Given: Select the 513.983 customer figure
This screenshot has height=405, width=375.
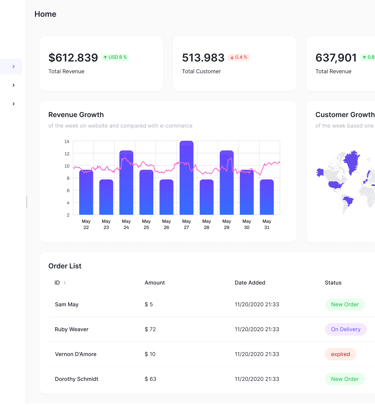Looking at the screenshot, I should click(x=203, y=57).
